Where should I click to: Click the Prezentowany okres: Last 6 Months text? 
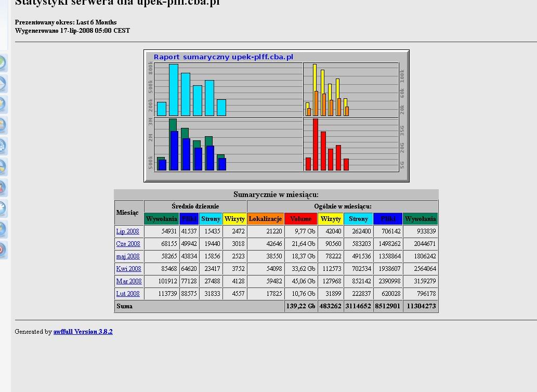[x=66, y=22]
